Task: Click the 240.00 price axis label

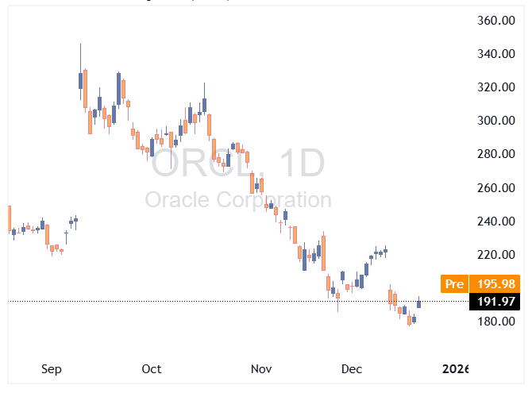Action: [x=498, y=222]
